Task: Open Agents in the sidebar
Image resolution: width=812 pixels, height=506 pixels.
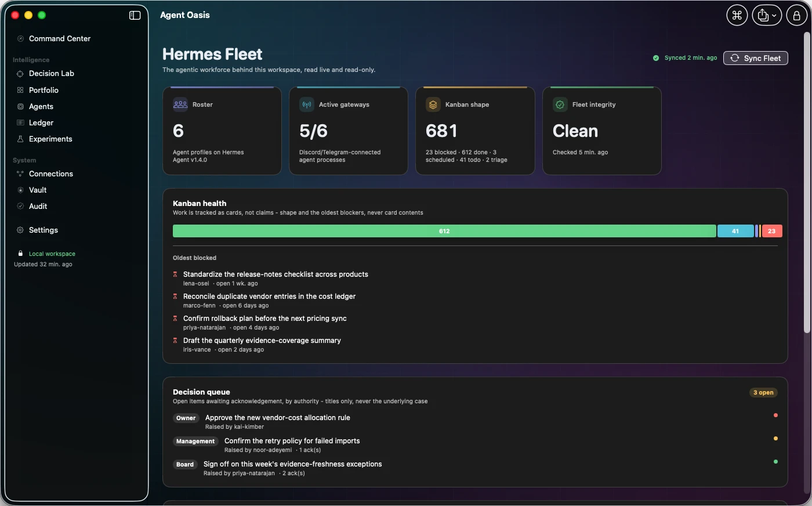Action: pyautogui.click(x=41, y=107)
